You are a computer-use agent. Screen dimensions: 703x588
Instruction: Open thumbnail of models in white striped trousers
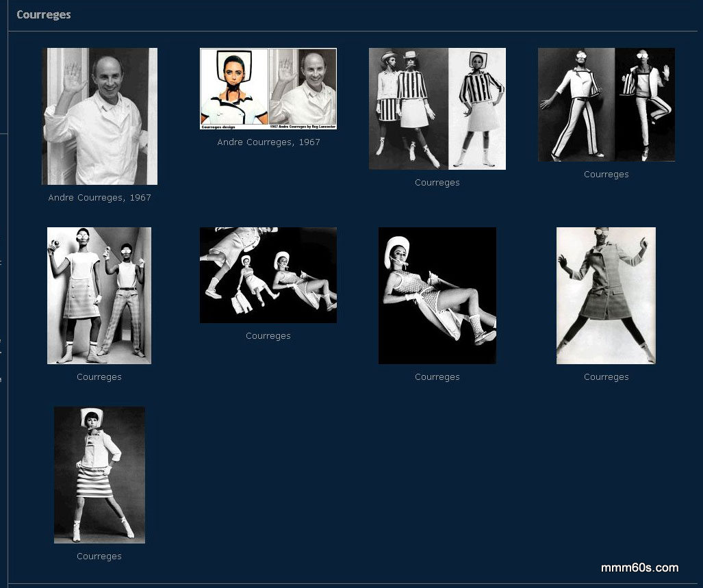tap(606, 105)
